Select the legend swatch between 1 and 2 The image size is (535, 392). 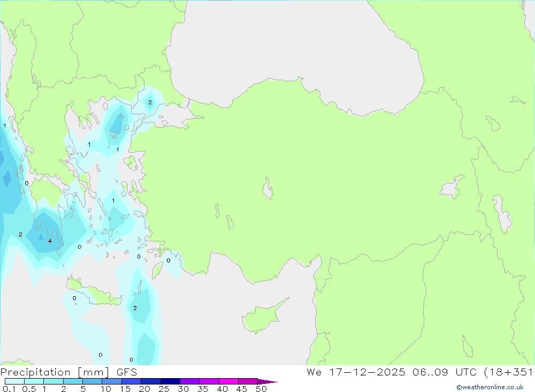coord(53,381)
